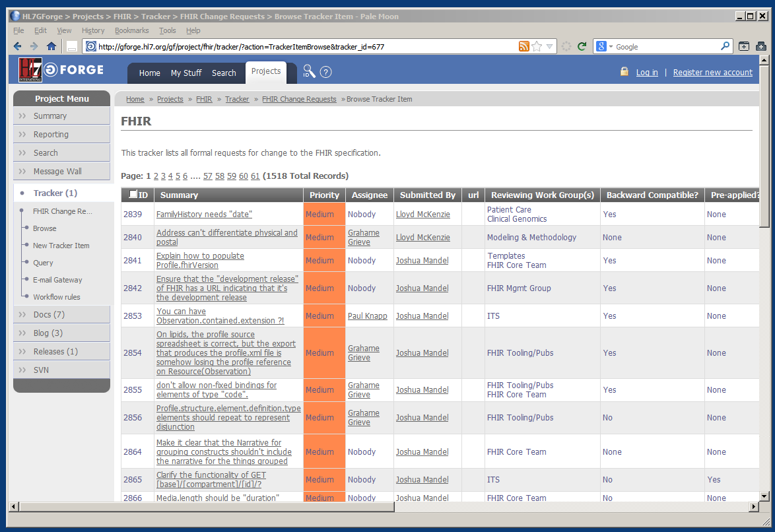This screenshot has height=532, width=775.
Task: Expand Blog (3) in Project Menu
Action: tap(62, 333)
